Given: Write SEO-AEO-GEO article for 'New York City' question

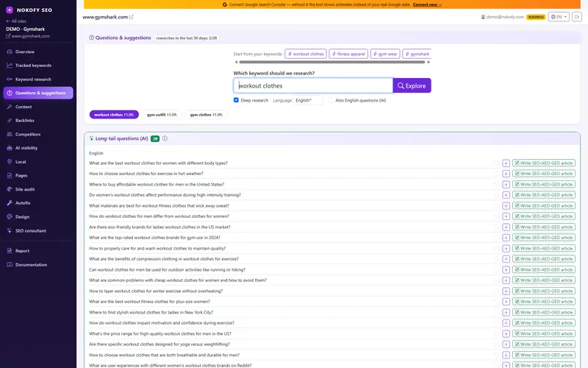Looking at the screenshot, I should 544,312.
